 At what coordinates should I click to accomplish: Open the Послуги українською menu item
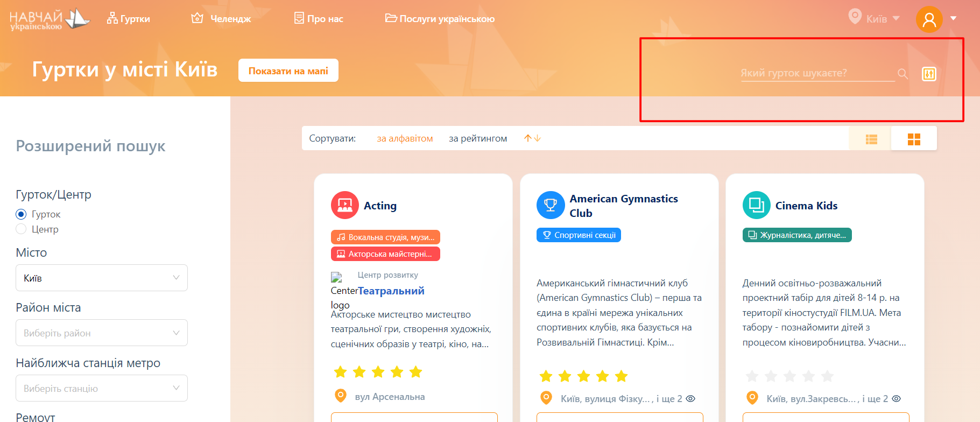click(x=440, y=19)
